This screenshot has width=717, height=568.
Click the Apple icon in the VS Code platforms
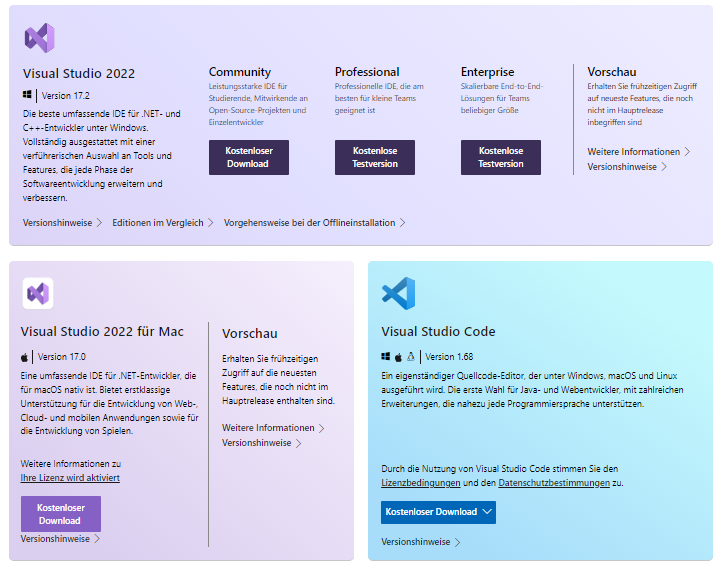pyautogui.click(x=398, y=357)
